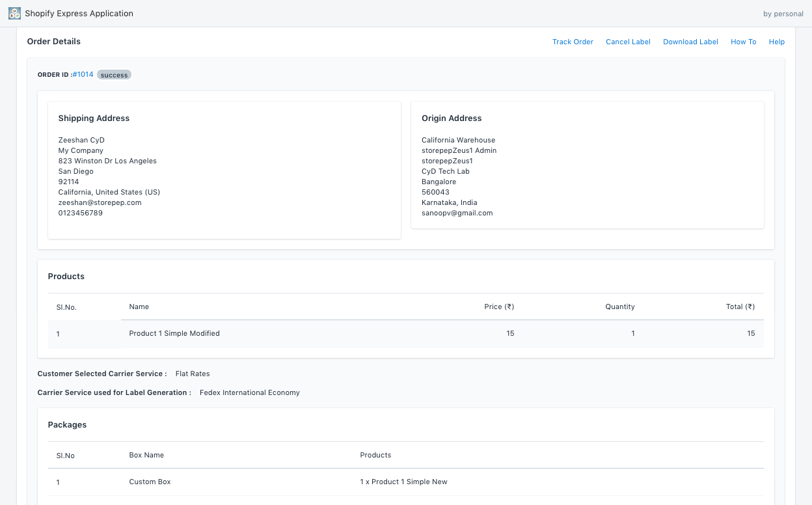Image resolution: width=812 pixels, height=505 pixels.
Task: Open the How To guide link
Action: pyautogui.click(x=743, y=42)
